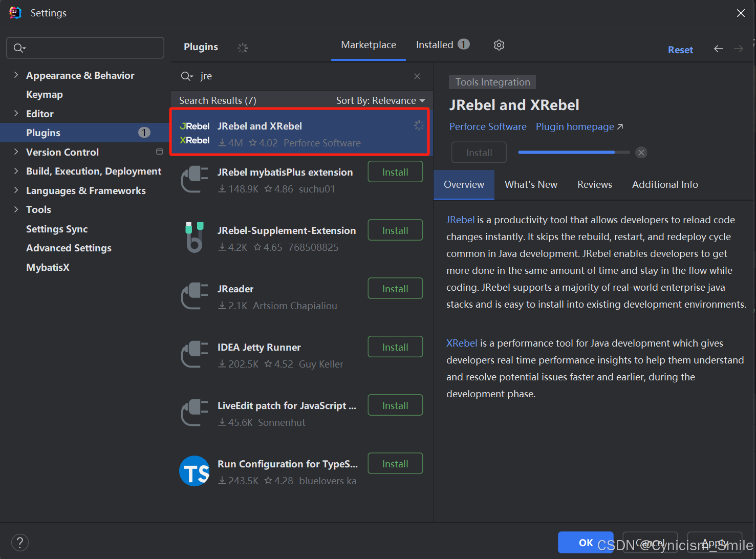
Task: Select Settings Sync in the tree
Action: 57,229
